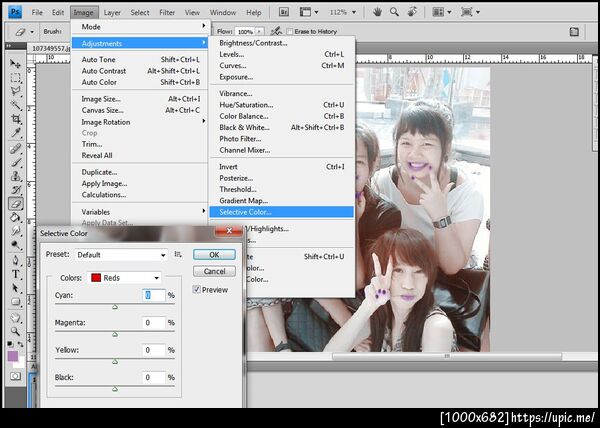Open preset options icon beside Preset

click(177, 255)
